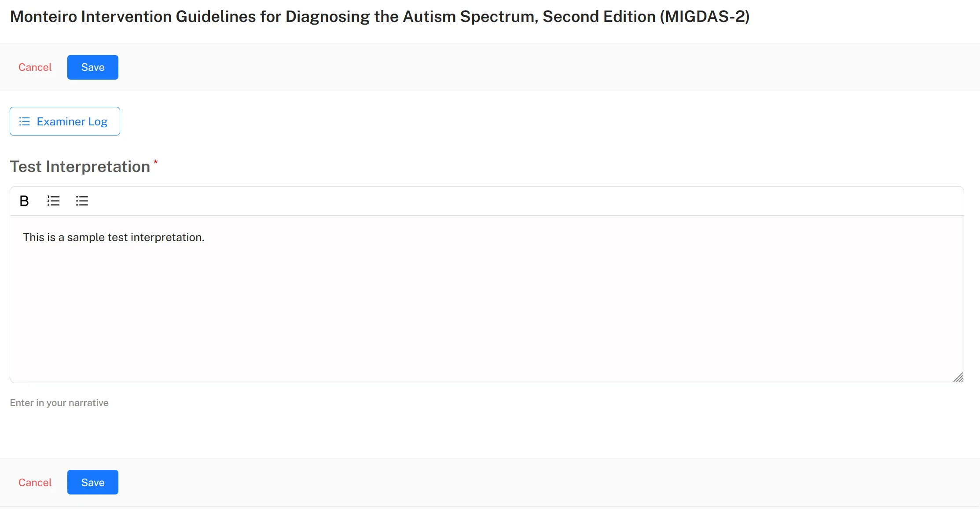Image resolution: width=980 pixels, height=509 pixels.
Task: Apply numbered list formatting
Action: (53, 201)
